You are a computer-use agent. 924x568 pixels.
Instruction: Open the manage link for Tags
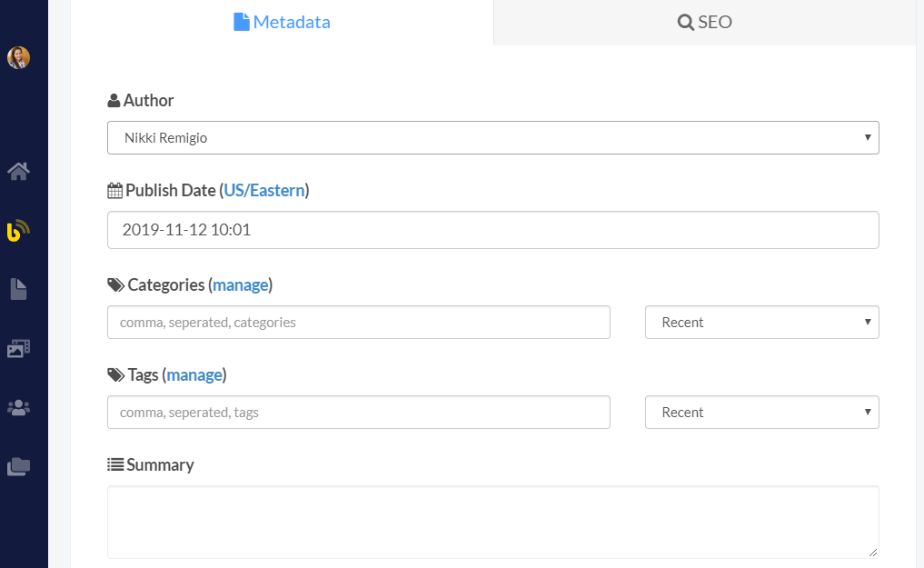(x=194, y=375)
